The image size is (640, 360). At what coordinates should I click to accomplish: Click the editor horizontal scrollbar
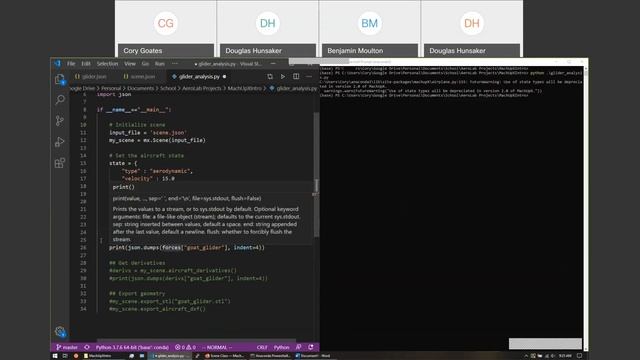click(196, 340)
